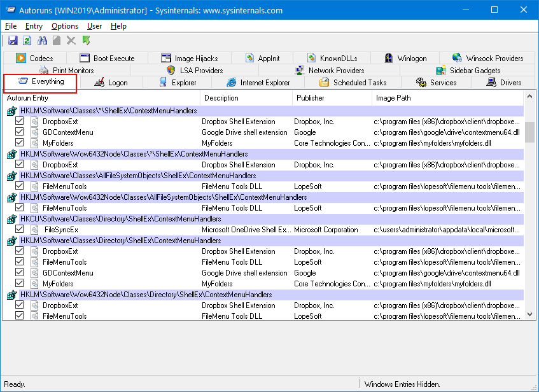
Task: Click the KnownDLLs tab's document icon
Action: click(311, 58)
